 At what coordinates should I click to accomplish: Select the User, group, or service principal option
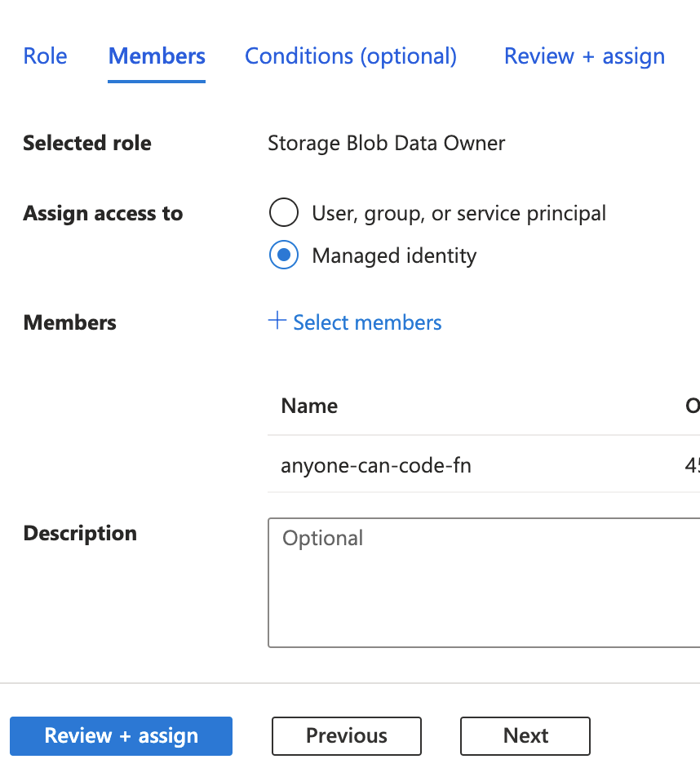pyautogui.click(x=283, y=214)
